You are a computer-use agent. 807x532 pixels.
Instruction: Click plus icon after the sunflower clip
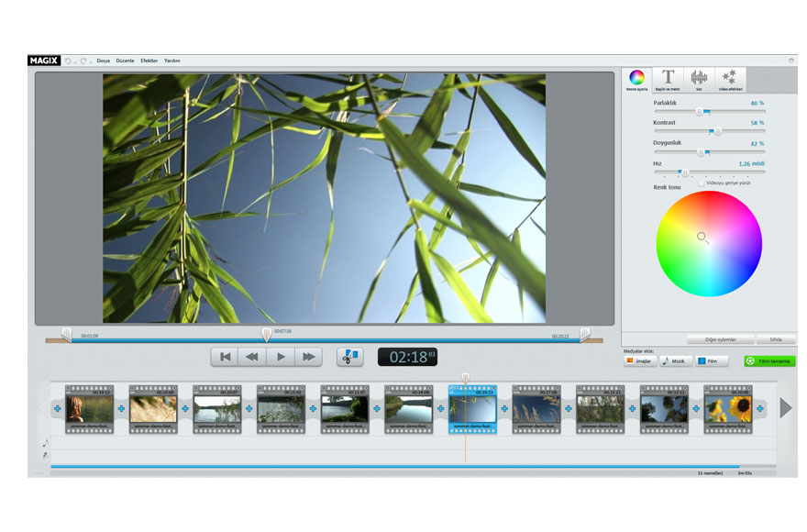[x=759, y=408]
